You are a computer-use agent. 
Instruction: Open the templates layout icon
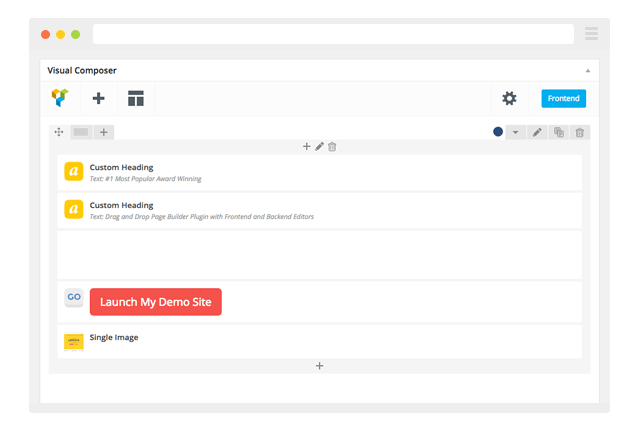(x=136, y=98)
